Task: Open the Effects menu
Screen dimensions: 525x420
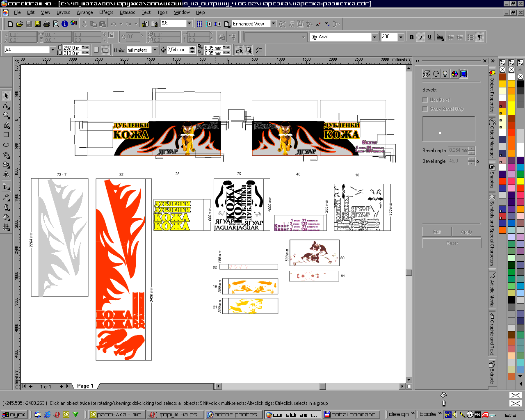Action: tap(106, 12)
